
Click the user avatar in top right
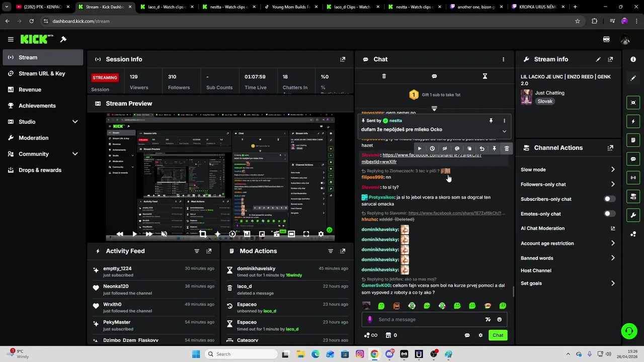[625, 39]
